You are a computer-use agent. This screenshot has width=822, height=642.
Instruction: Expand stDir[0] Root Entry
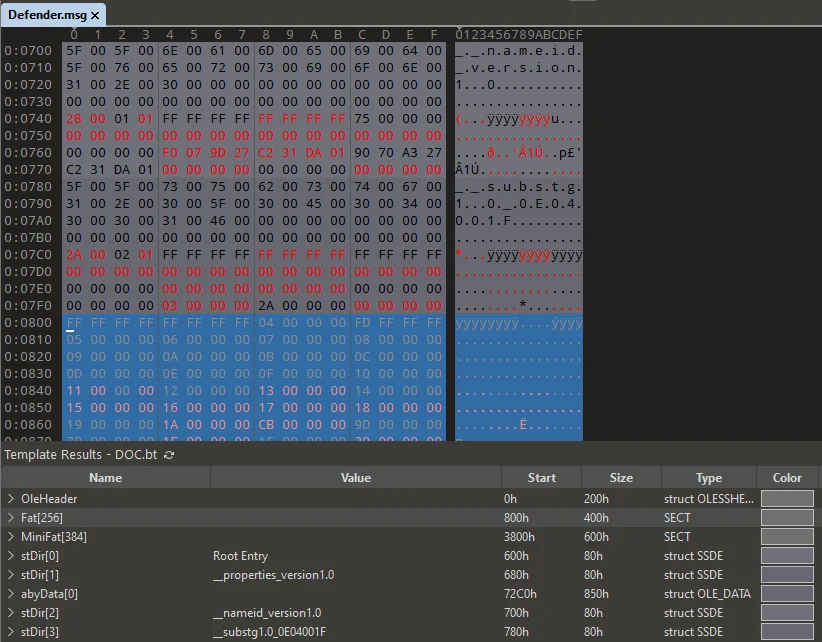10,556
